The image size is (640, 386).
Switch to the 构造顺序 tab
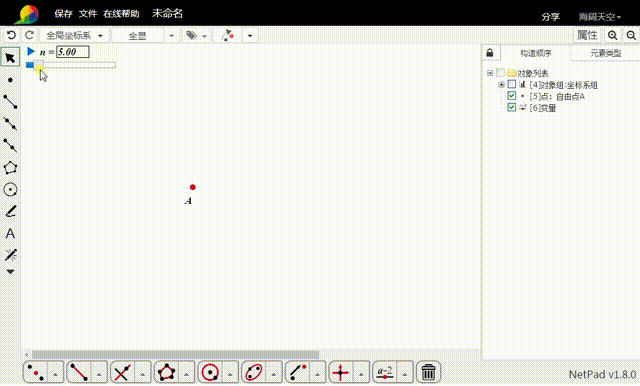tap(536, 53)
